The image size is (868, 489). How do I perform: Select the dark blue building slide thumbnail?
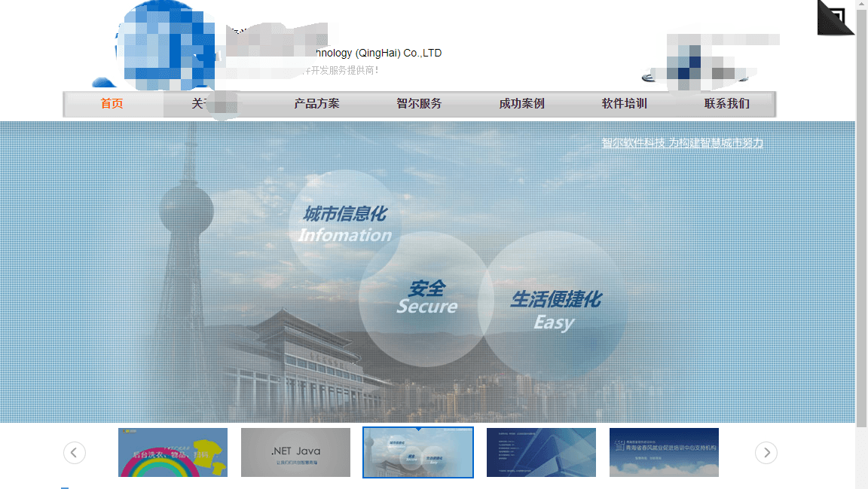click(x=541, y=453)
